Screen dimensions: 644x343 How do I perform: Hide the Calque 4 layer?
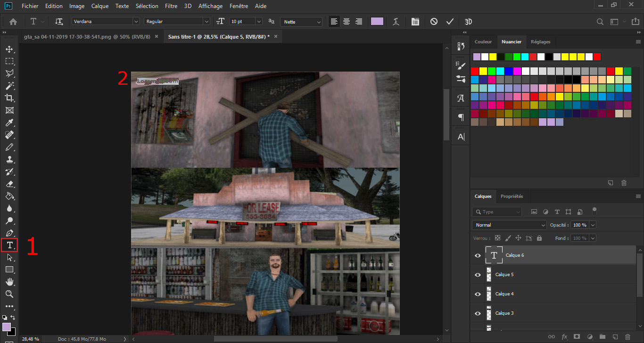478,294
